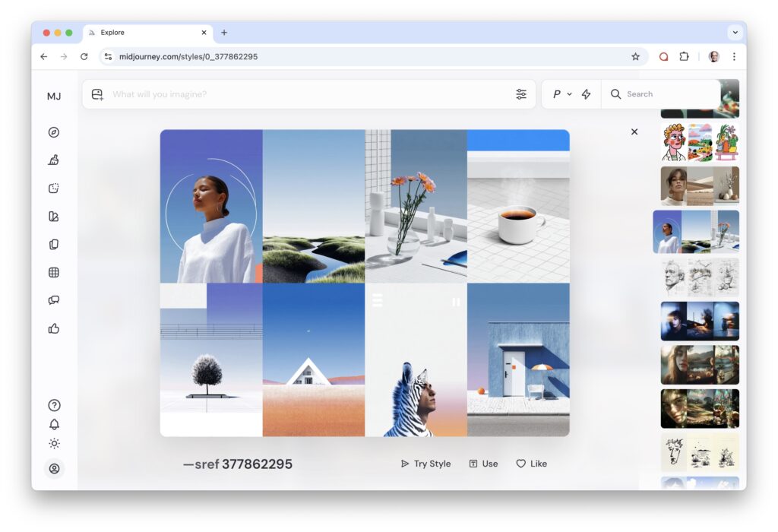This screenshot has width=778, height=532.
Task: Open prompt settings sliders icon
Action: point(521,94)
